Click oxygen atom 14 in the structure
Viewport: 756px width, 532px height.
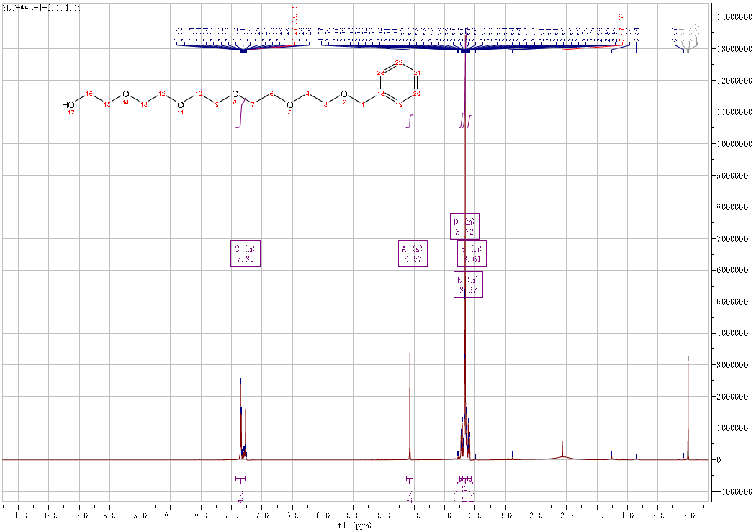[126, 94]
